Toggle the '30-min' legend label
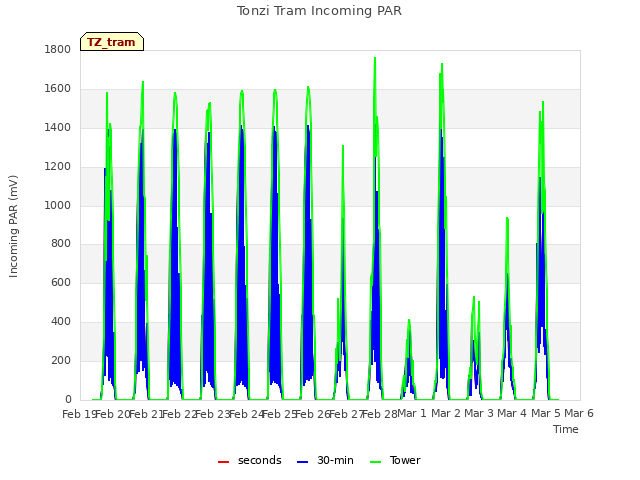Screen dimensions: 640x480 pyautogui.click(x=336, y=460)
